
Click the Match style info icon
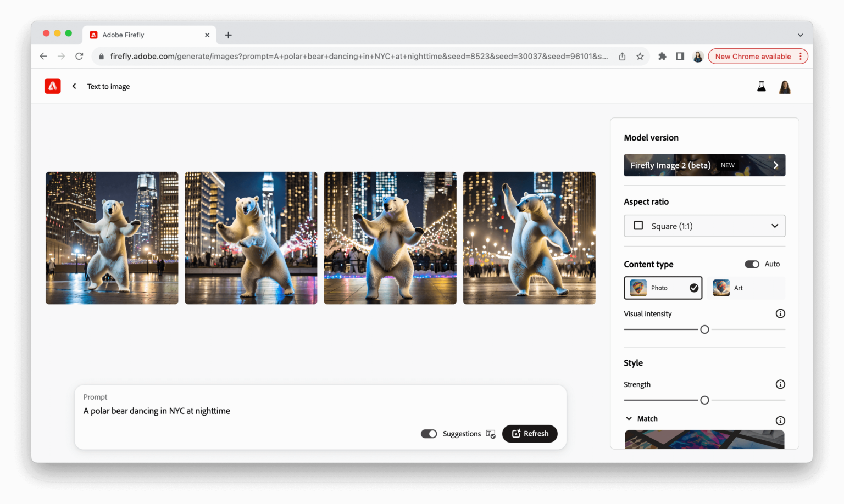(780, 420)
